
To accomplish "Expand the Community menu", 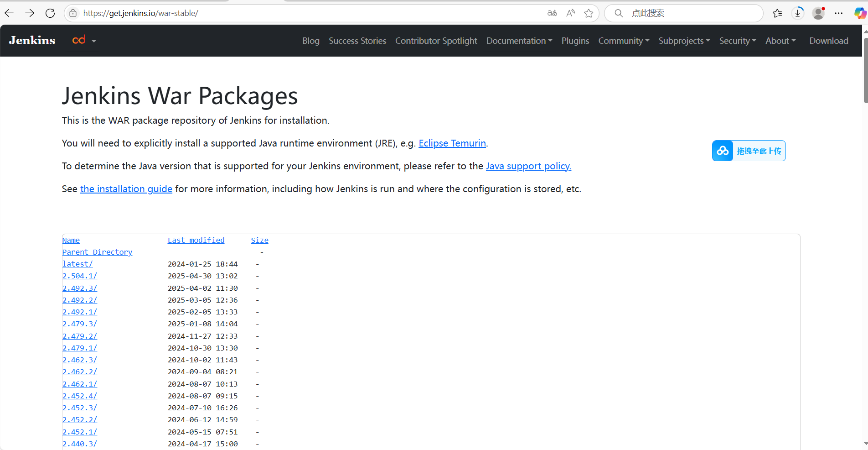I will 624,41.
